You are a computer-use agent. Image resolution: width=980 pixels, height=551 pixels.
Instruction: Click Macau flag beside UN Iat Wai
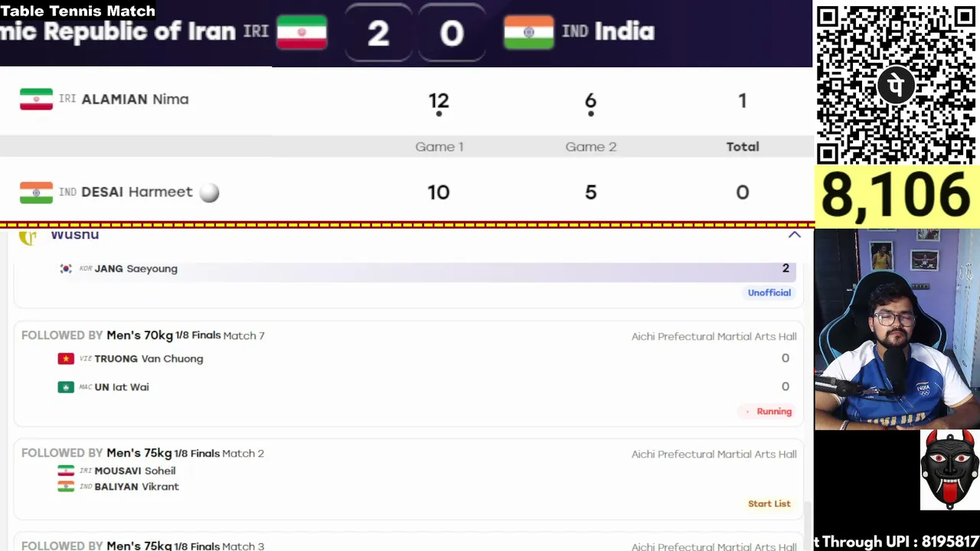[x=66, y=387]
